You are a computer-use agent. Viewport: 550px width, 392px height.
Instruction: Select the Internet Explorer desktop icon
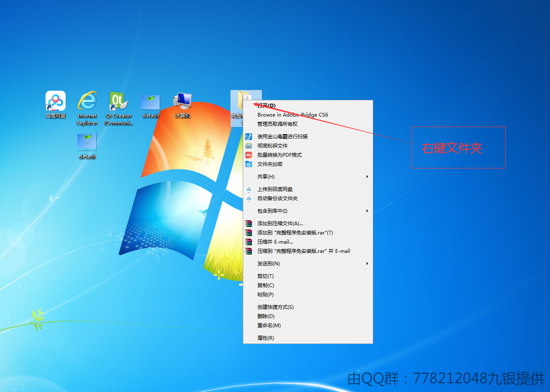point(87,101)
